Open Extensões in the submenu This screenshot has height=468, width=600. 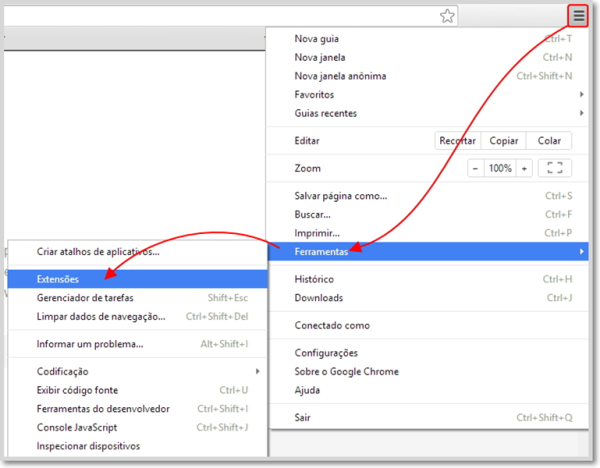(137, 279)
